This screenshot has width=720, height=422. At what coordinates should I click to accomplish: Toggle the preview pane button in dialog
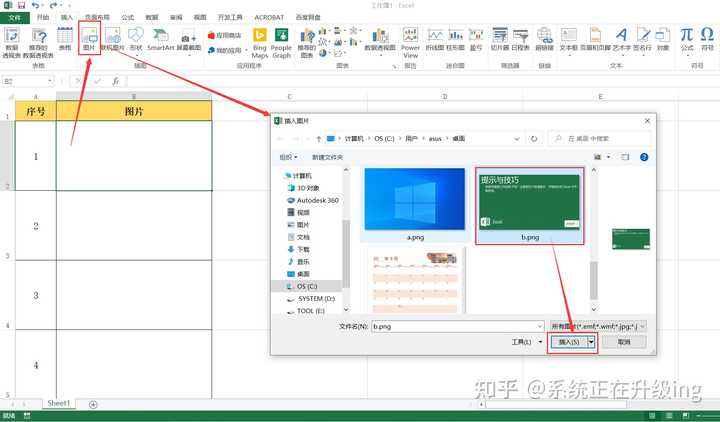(625, 157)
